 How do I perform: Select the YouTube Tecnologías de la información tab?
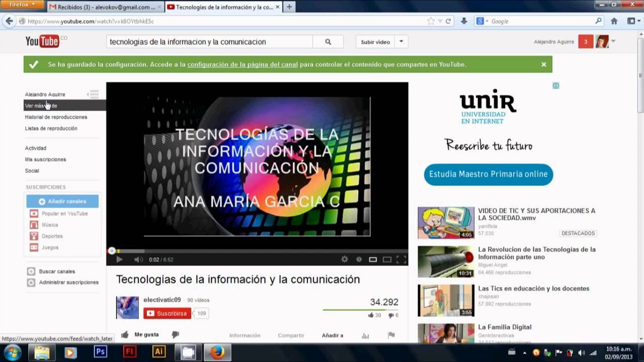pos(223,7)
